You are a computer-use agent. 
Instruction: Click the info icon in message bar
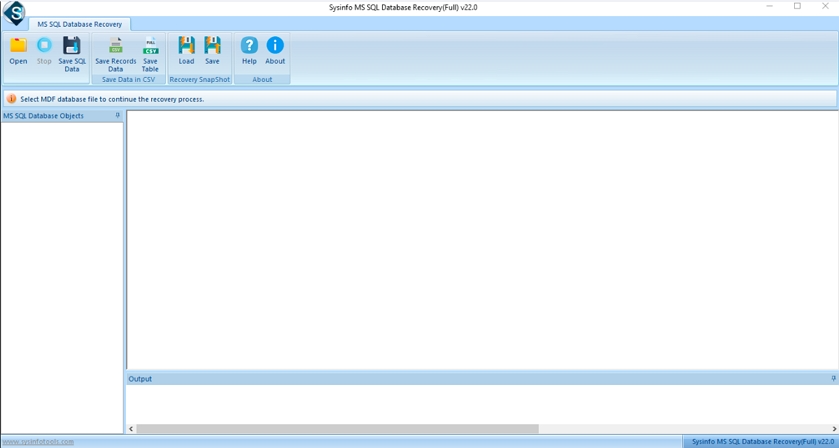pos(12,99)
